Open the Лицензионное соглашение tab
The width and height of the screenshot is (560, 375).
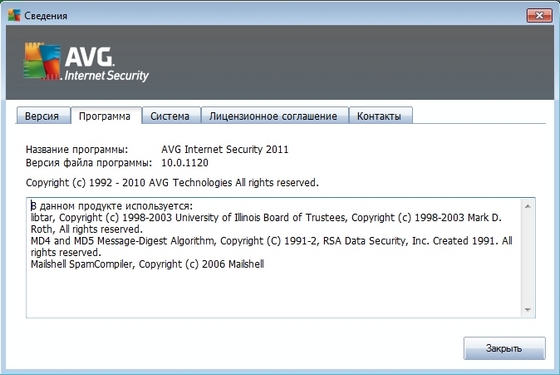tap(273, 116)
